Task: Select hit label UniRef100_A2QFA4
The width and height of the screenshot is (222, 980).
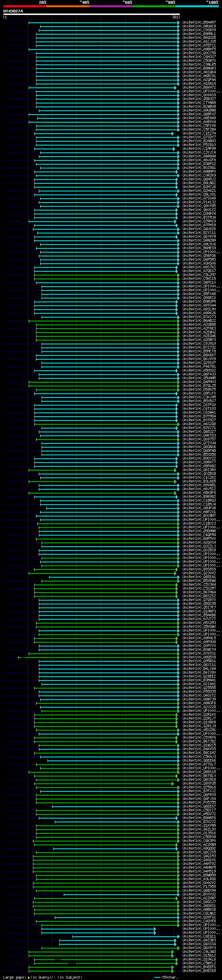Action: 199,80
